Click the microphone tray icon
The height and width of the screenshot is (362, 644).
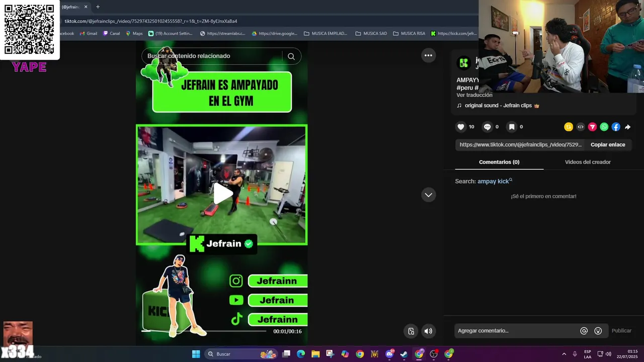tap(575, 354)
